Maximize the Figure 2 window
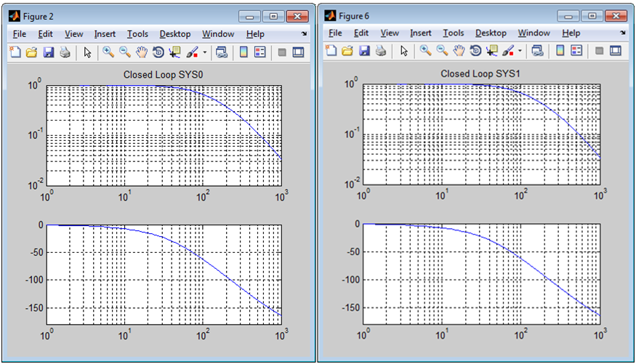 coord(273,16)
